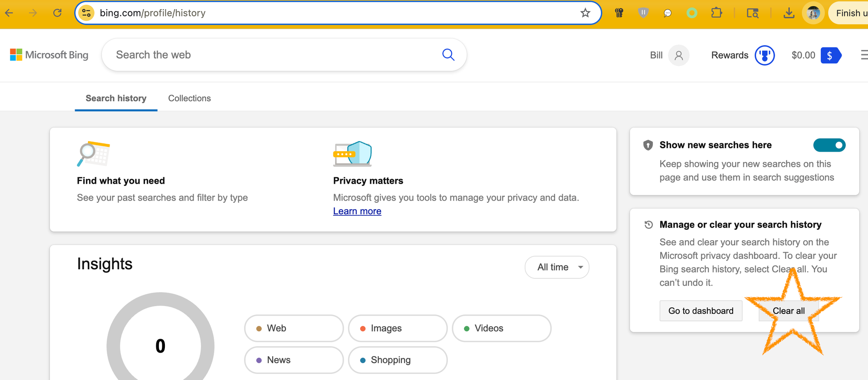Click the Insights heading text

pos(105,264)
